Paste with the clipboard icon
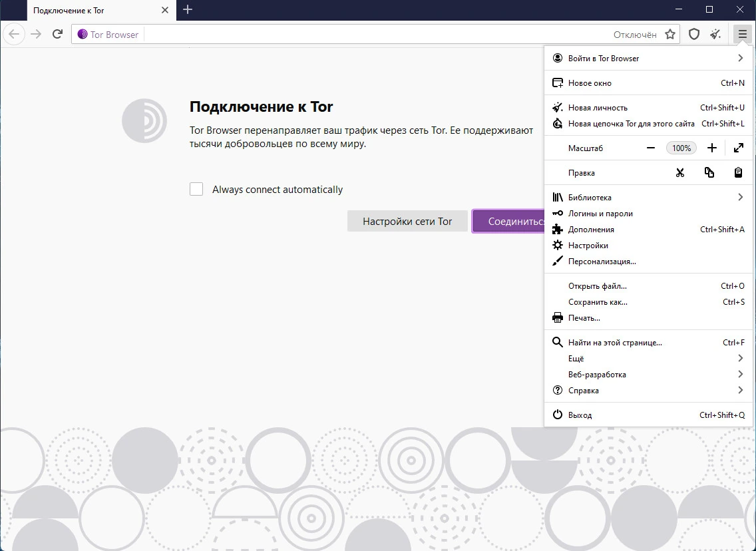Image resolution: width=756 pixels, height=551 pixels. pyautogui.click(x=738, y=172)
